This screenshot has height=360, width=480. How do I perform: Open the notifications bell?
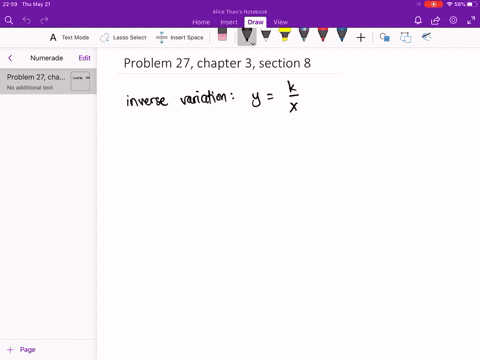click(418, 20)
